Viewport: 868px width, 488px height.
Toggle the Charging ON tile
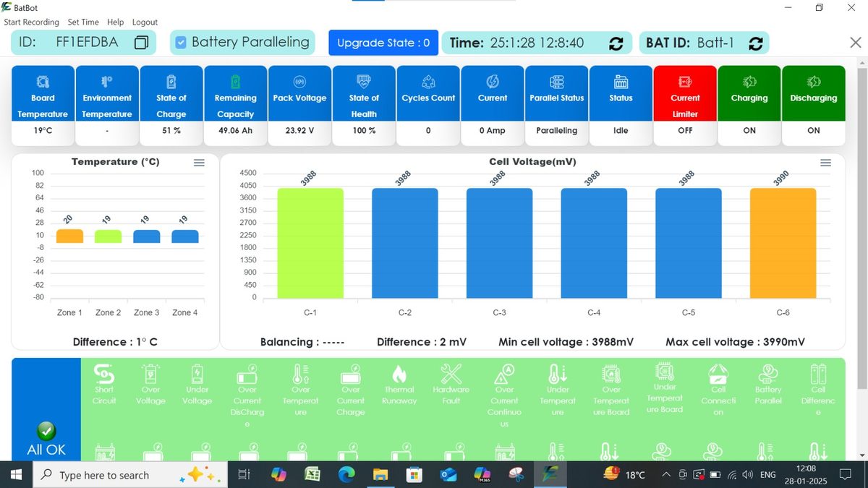(749, 106)
